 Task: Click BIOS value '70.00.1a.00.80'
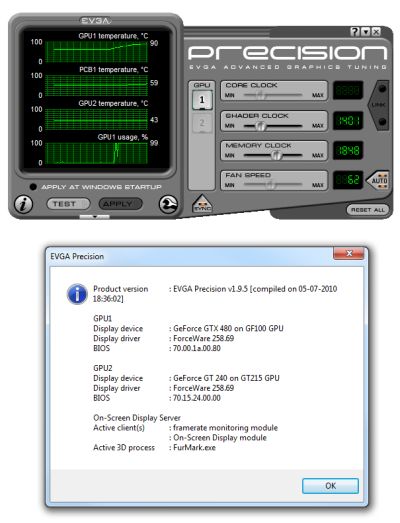pos(197,348)
